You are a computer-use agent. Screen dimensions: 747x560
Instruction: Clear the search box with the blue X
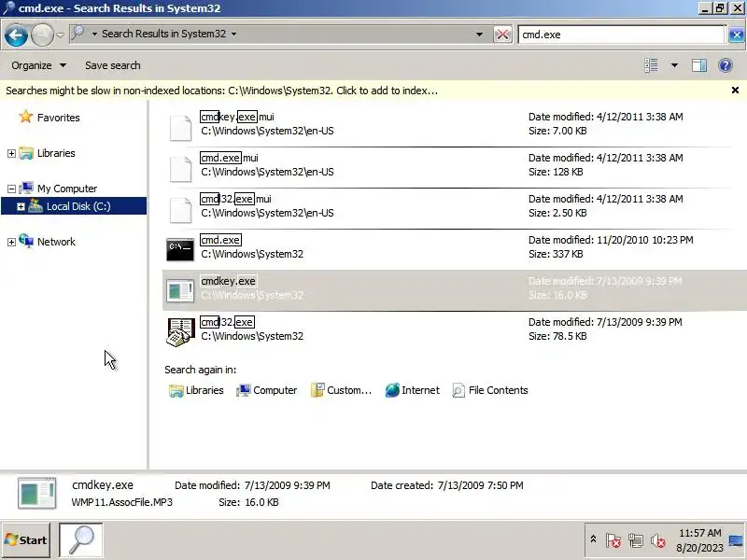pos(736,35)
